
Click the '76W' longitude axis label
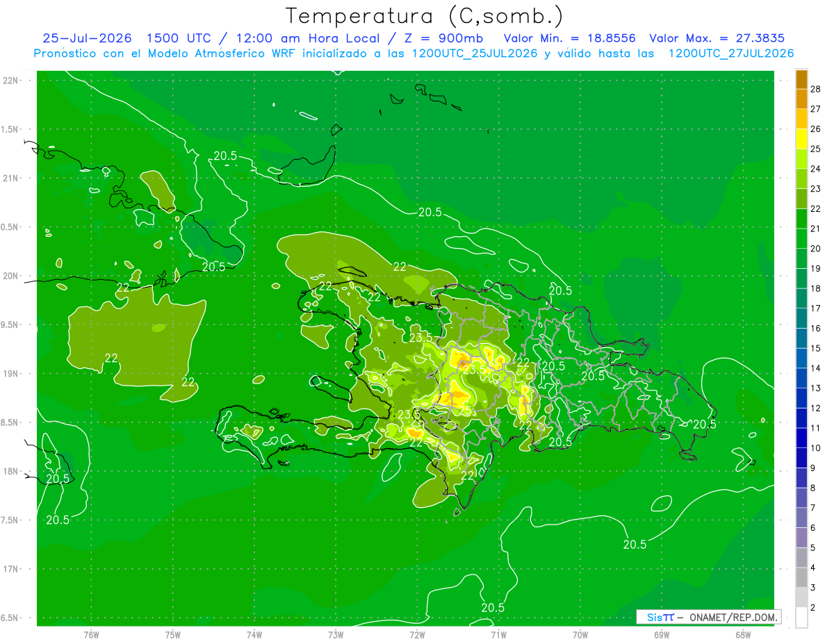[x=91, y=635]
